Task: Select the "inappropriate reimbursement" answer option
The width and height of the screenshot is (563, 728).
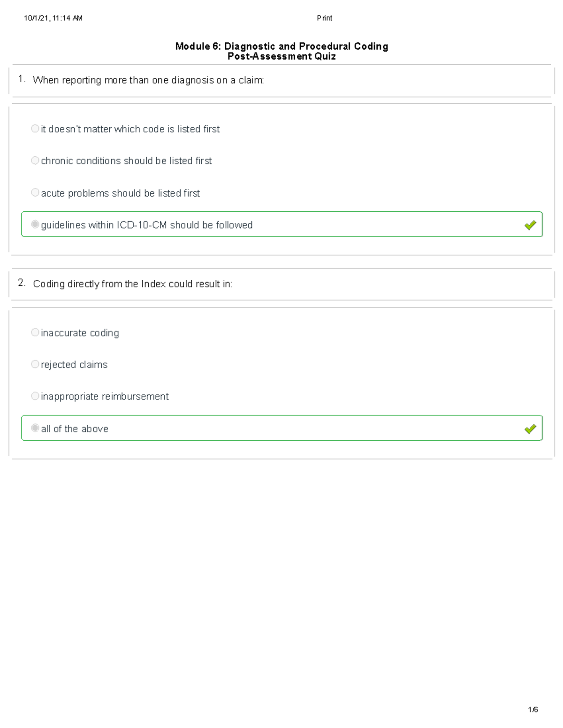Action: pyautogui.click(x=35, y=396)
